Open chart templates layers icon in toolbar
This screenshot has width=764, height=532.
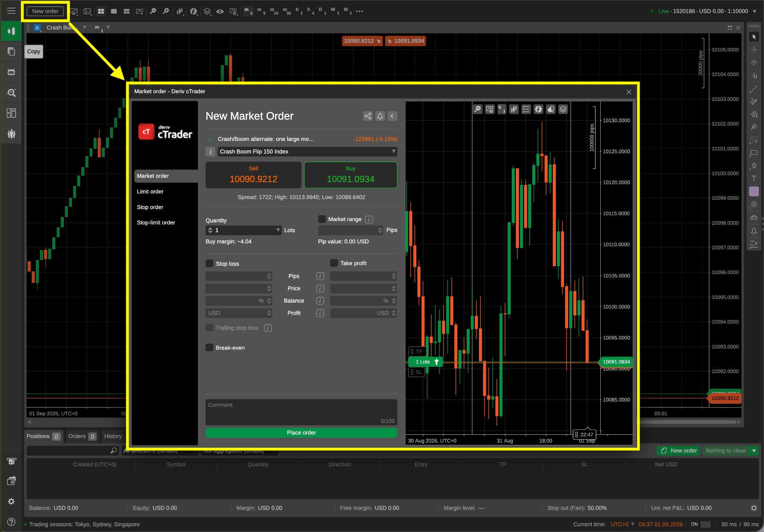(x=207, y=12)
